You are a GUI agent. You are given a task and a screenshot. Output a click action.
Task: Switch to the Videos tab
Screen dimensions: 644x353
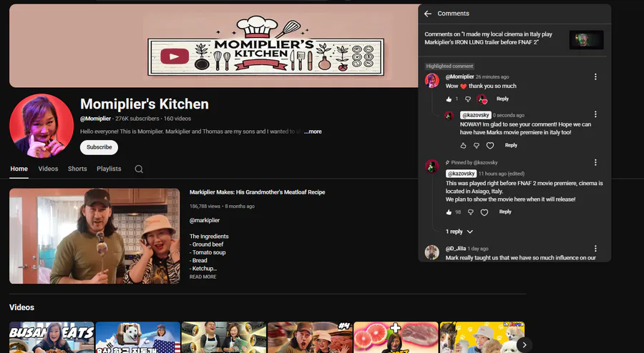[x=48, y=169]
